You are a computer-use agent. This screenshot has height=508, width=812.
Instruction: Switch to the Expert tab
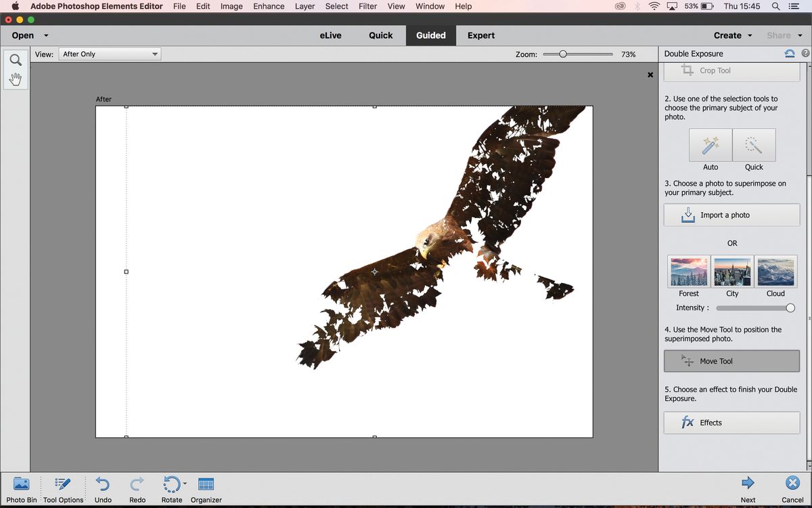tap(480, 35)
